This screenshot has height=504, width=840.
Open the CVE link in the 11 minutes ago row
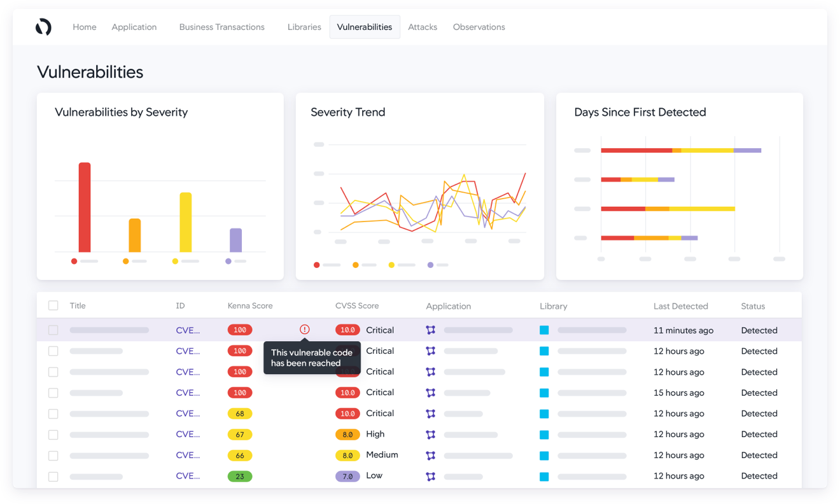coord(188,330)
